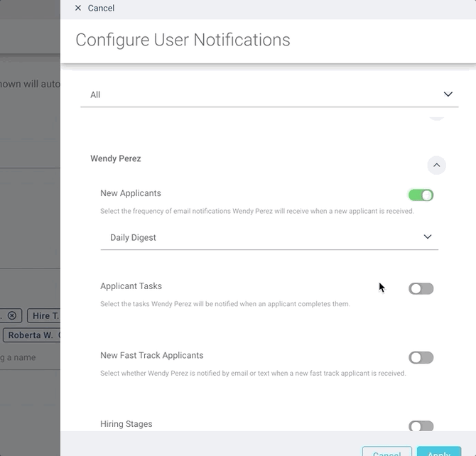The height and width of the screenshot is (456, 476).
Task: Select the Roberta W. chip
Action: pos(32,335)
